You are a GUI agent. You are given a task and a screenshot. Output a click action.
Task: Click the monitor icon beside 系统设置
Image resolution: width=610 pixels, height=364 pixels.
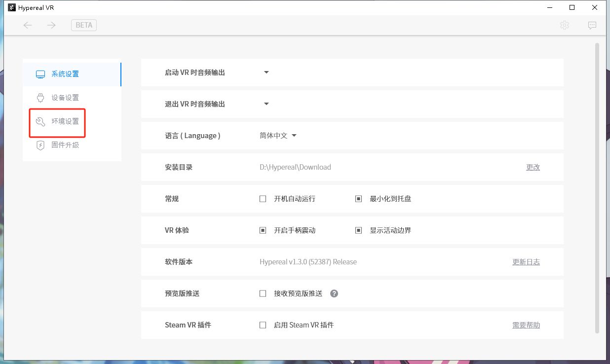click(40, 74)
